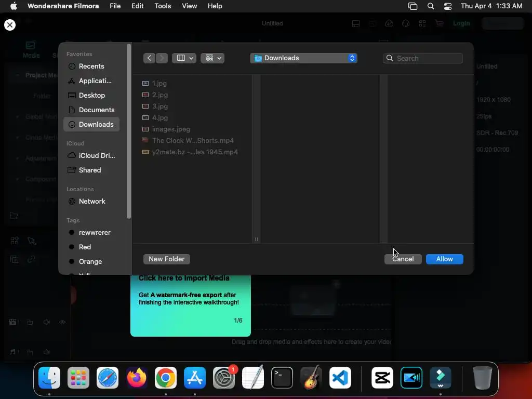Select Recents in the sidebar
Image resolution: width=532 pixels, height=399 pixels.
91,66
